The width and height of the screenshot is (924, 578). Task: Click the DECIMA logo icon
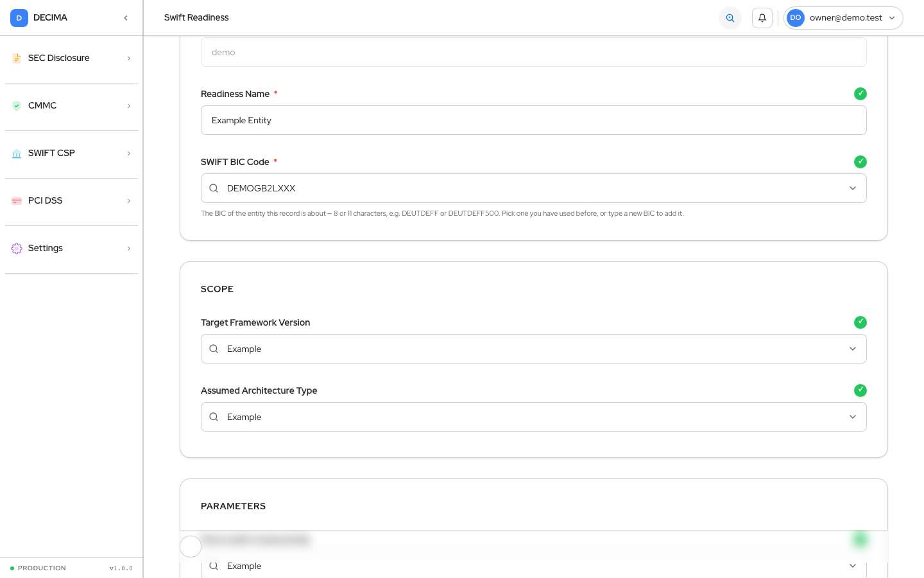tap(19, 18)
